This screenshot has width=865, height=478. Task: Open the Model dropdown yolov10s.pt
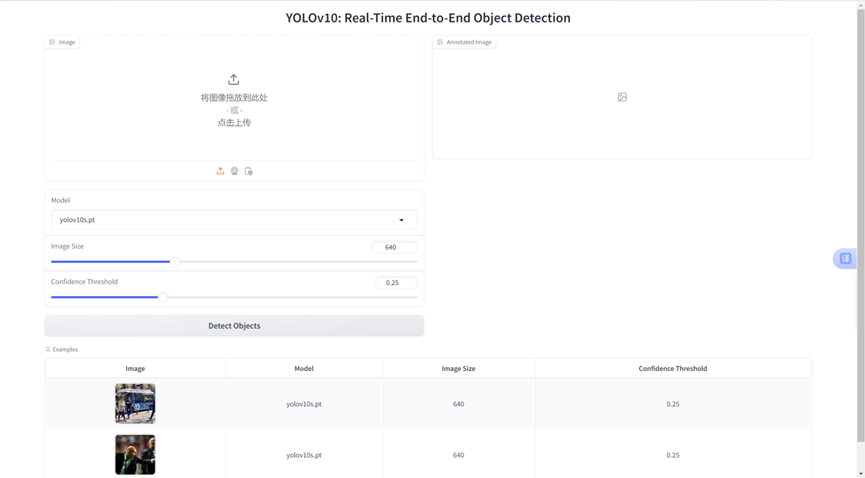click(234, 220)
